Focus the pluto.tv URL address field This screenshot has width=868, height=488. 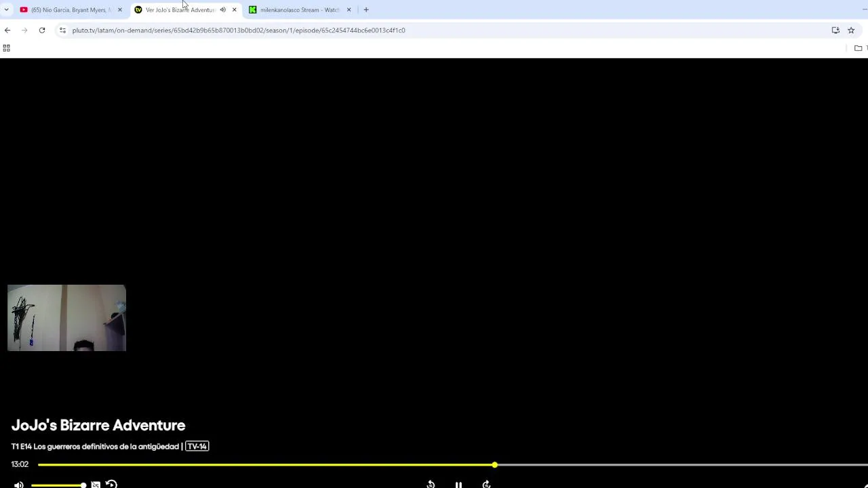239,30
